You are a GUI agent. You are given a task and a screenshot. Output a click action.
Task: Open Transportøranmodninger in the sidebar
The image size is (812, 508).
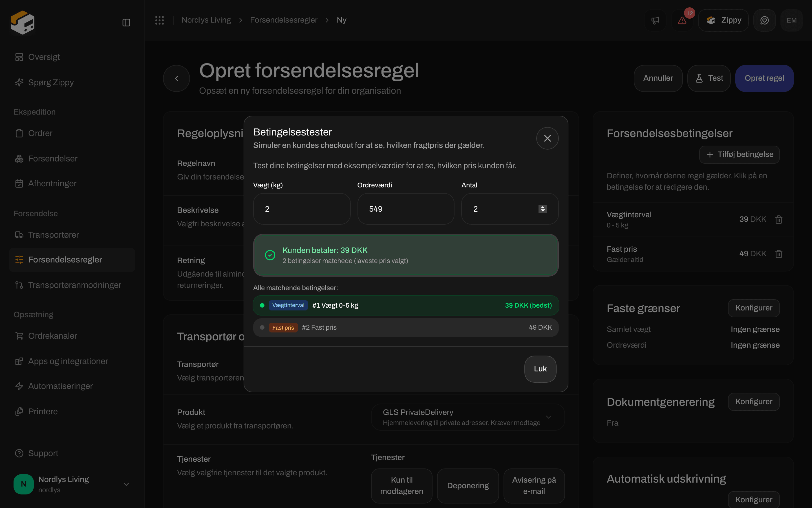72,285
